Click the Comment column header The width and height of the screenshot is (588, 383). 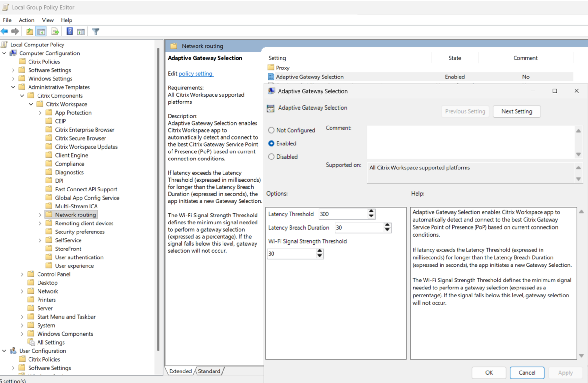pos(525,58)
